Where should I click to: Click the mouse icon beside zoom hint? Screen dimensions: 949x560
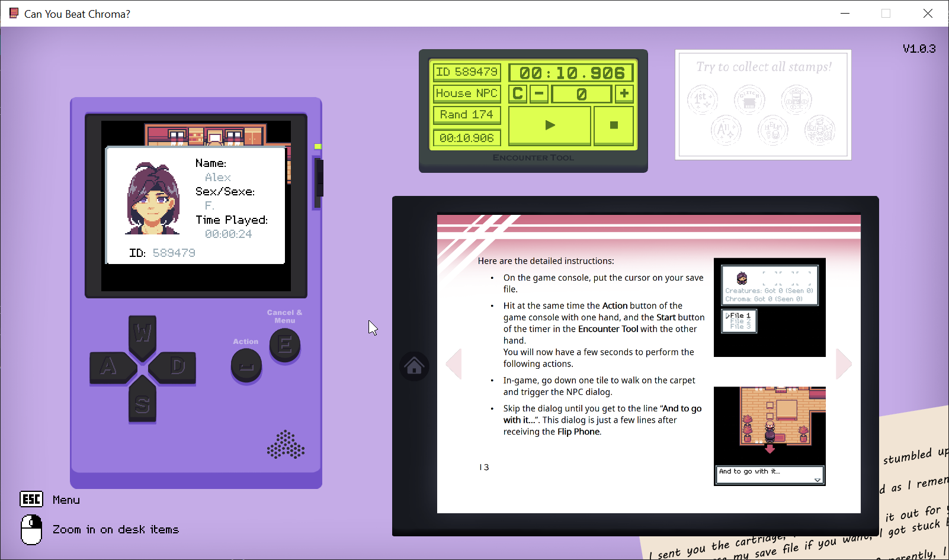31,529
